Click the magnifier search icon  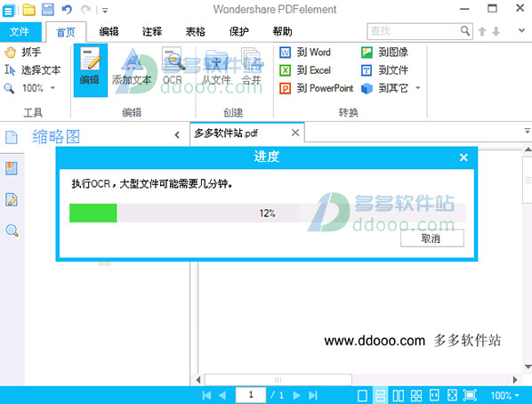click(465, 31)
